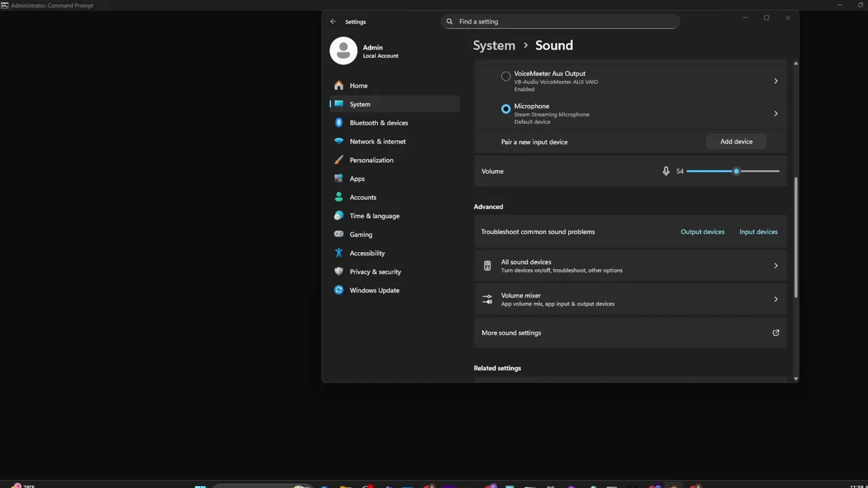Viewport: 868px width, 488px height.
Task: Switch to Privacy & security section
Action: point(375,272)
